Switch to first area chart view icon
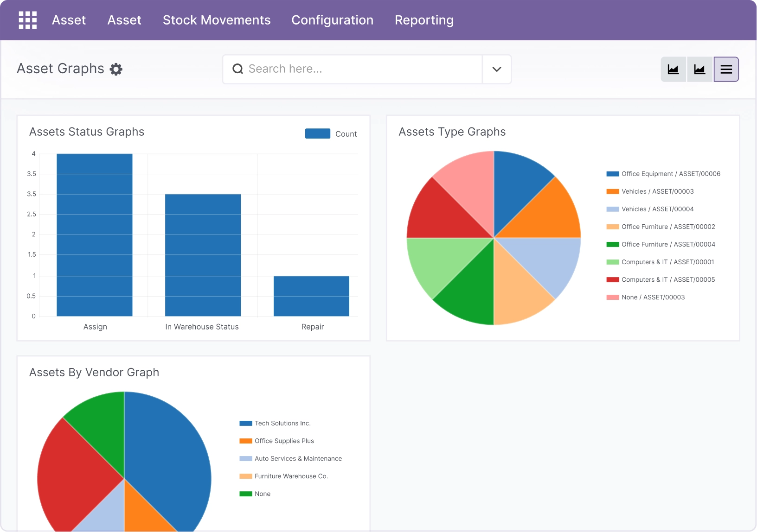Viewport: 757px width, 532px height. pyautogui.click(x=673, y=70)
